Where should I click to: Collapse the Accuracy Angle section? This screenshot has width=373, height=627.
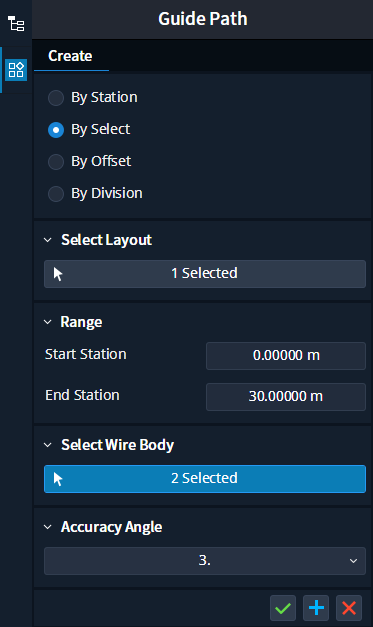click(x=48, y=527)
